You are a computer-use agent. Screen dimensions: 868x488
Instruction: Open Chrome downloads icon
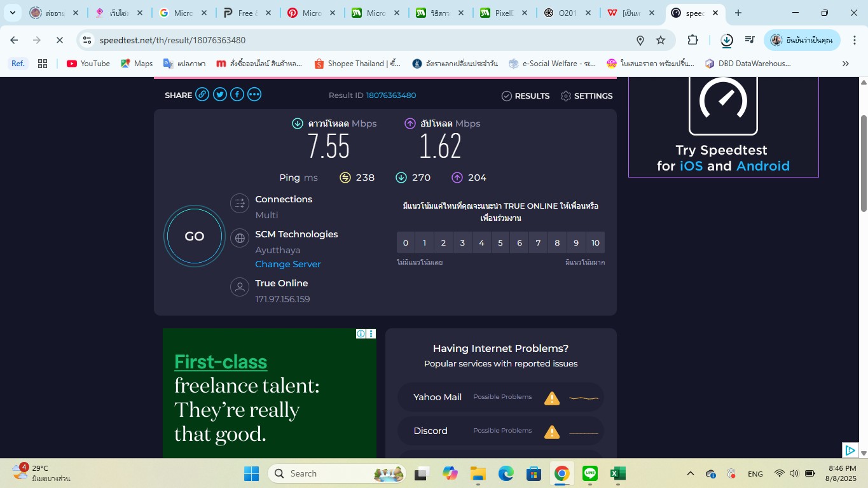click(x=727, y=40)
